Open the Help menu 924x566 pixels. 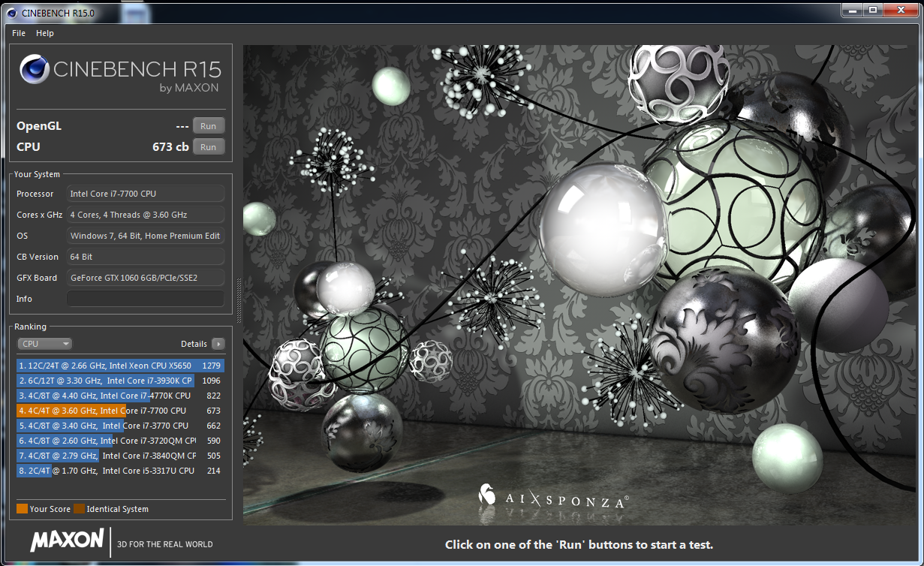point(45,33)
